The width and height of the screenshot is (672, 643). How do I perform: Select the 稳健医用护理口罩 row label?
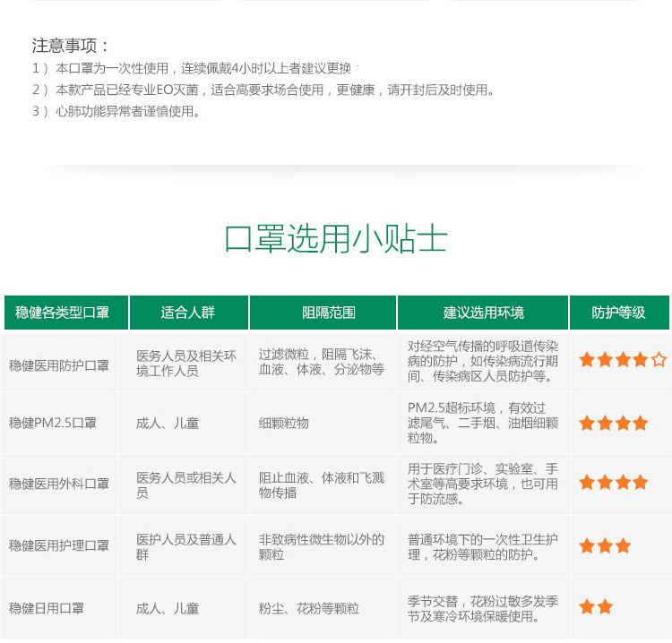(x=59, y=545)
